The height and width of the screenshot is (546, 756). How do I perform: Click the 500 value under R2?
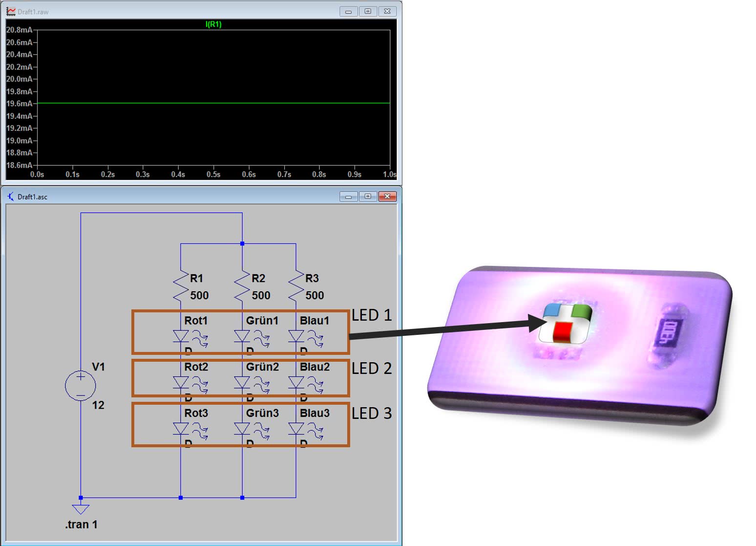point(261,295)
